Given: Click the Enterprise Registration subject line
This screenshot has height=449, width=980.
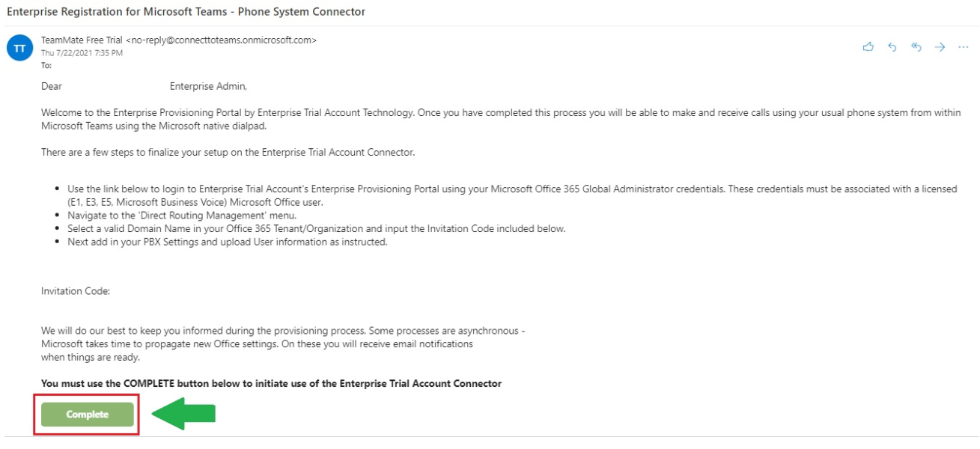Looking at the screenshot, I should (x=186, y=13).
